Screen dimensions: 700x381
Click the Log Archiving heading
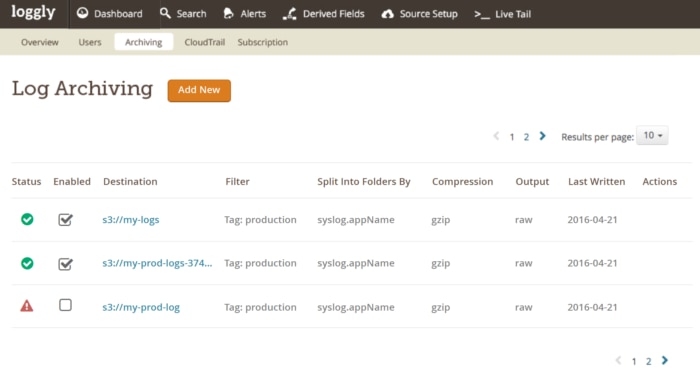(83, 88)
